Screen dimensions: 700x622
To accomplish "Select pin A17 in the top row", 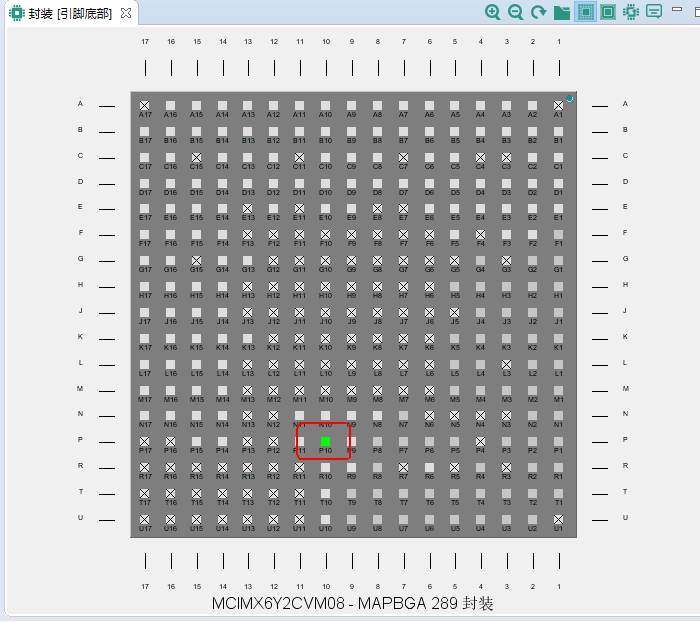I will coord(144,105).
